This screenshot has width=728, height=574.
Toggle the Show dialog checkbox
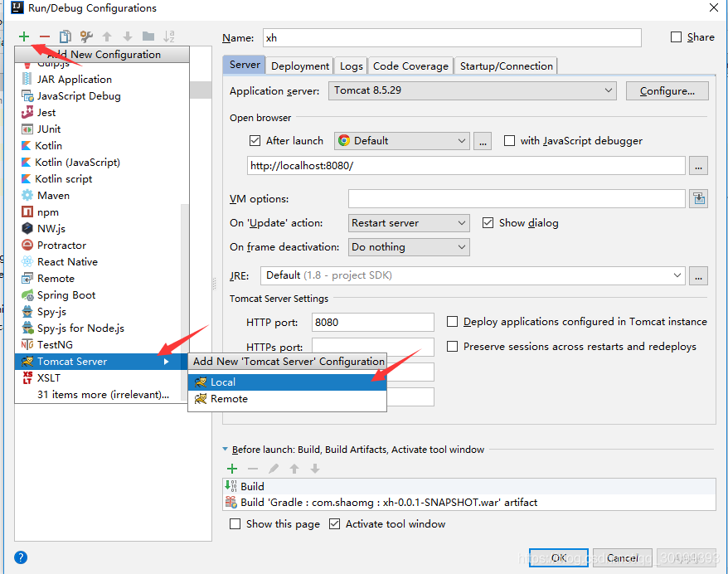(x=488, y=223)
